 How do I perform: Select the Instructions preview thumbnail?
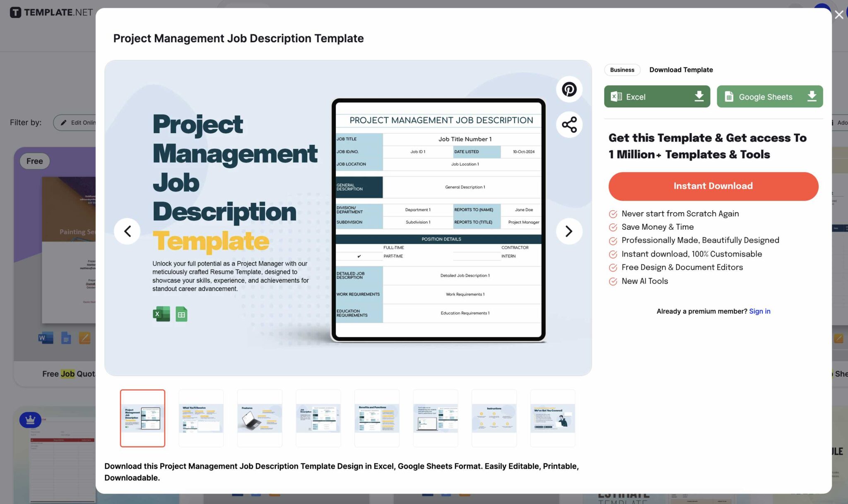pyautogui.click(x=494, y=418)
